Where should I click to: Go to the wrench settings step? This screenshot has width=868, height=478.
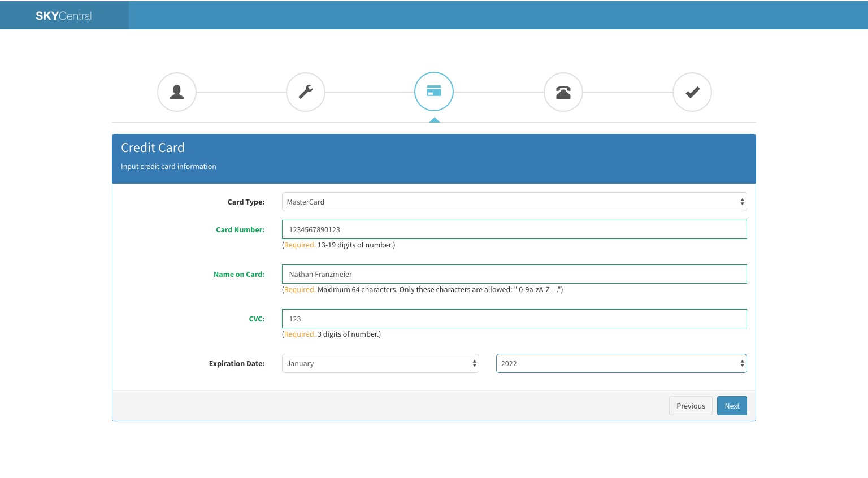(x=306, y=92)
